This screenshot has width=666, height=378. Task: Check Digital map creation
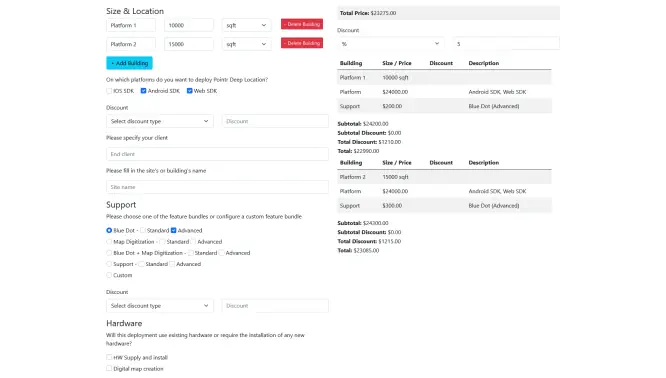tap(109, 369)
